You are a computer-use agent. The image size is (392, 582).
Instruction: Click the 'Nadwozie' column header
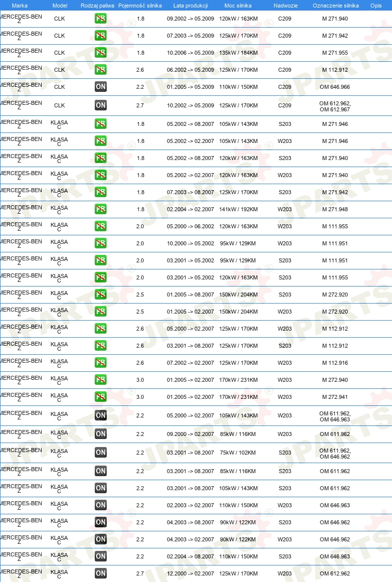(x=285, y=6)
